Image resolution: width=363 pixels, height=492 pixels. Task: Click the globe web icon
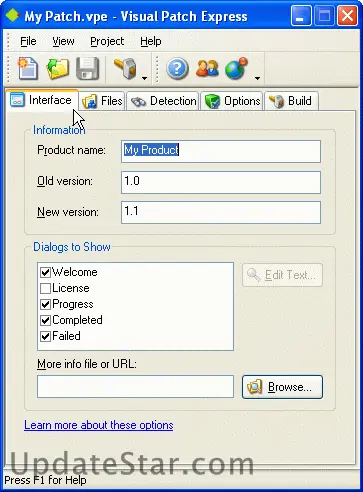pos(236,69)
